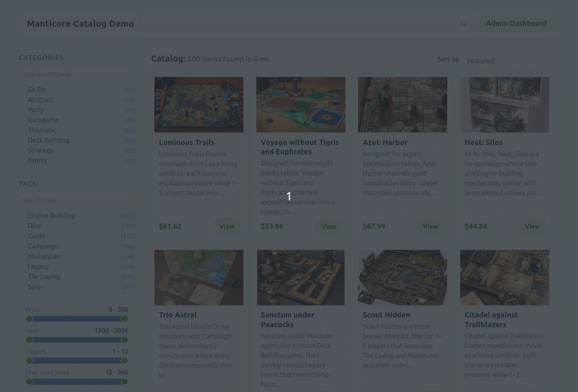Click the Players slider maximum handle

click(124, 360)
